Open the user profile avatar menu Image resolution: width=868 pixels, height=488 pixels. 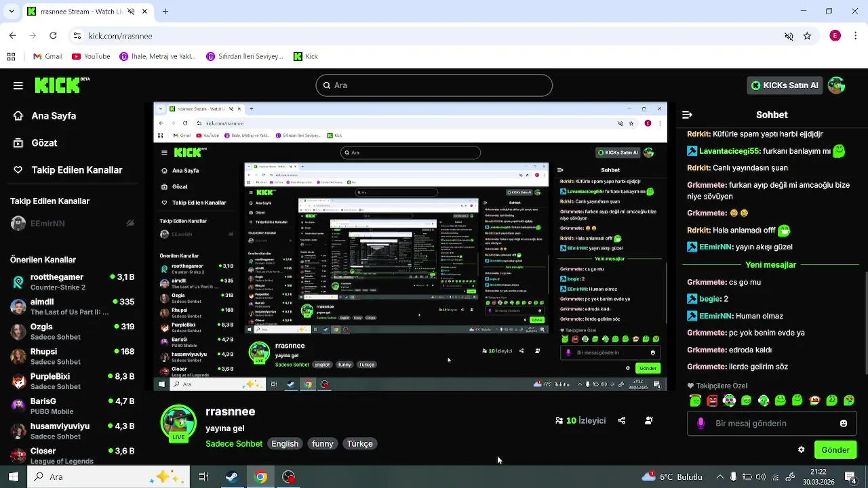pos(836,85)
